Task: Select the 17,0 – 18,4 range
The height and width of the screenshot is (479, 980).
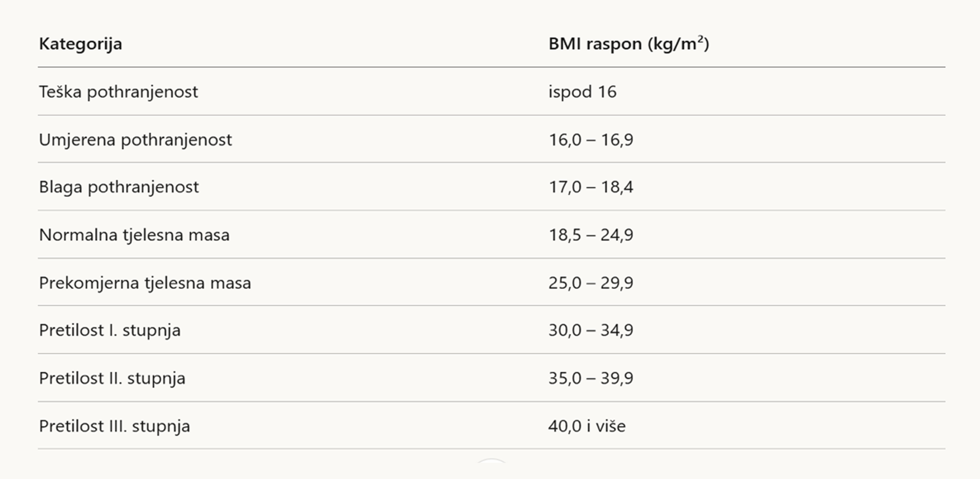Action: pos(591,187)
